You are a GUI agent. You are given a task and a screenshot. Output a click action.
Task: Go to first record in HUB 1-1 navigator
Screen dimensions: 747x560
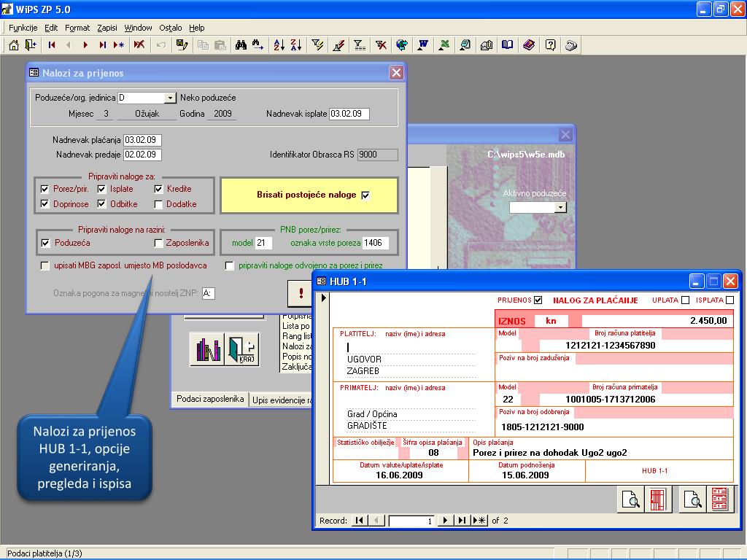tap(360, 521)
